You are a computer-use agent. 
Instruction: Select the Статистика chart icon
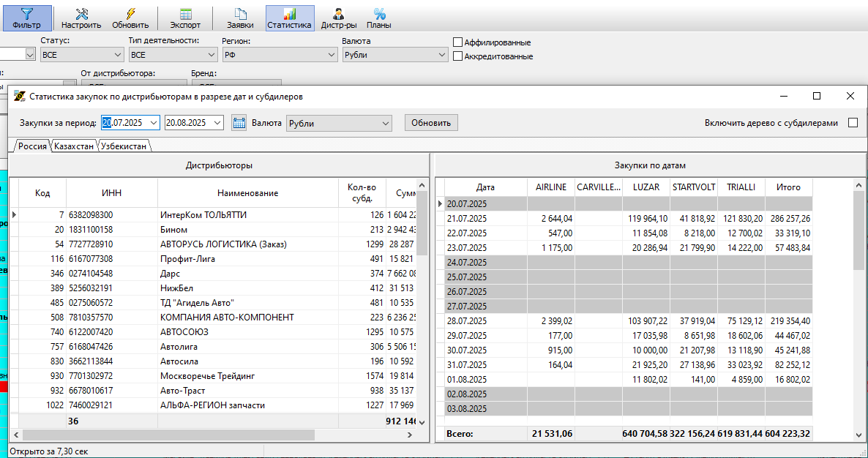tap(290, 13)
